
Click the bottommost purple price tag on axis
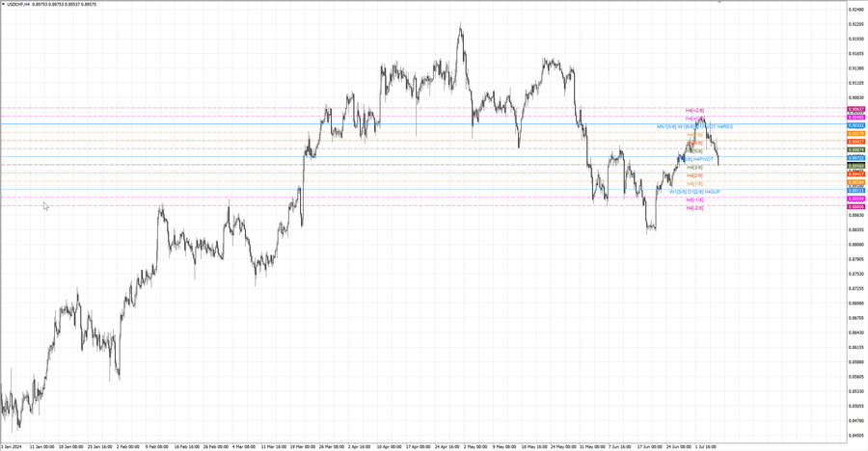coord(855,206)
